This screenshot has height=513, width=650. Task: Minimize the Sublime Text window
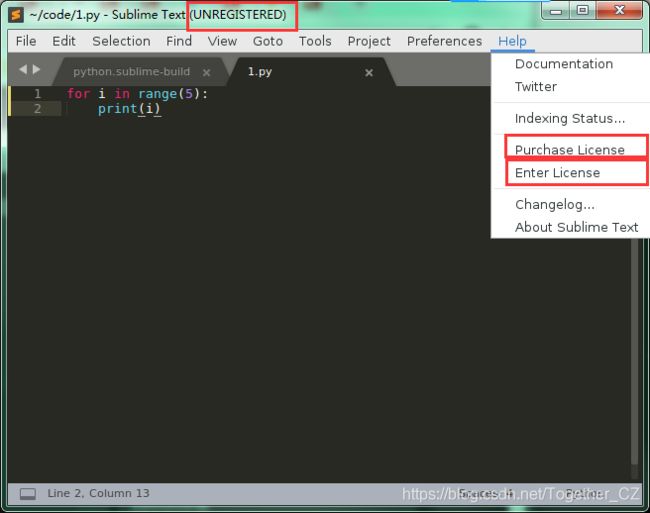point(556,11)
